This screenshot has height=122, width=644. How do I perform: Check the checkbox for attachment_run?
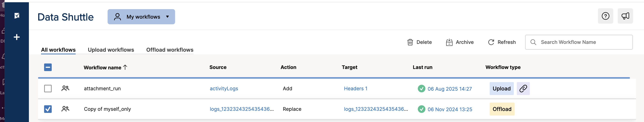(48, 88)
